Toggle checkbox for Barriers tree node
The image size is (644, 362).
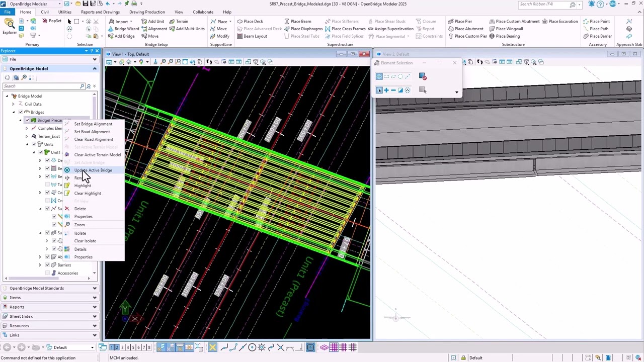47,265
